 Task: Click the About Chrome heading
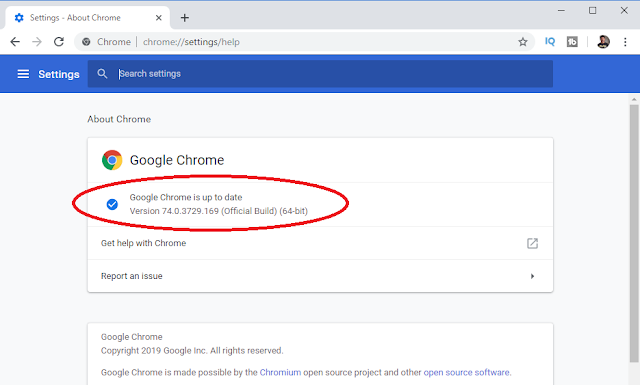pos(119,119)
